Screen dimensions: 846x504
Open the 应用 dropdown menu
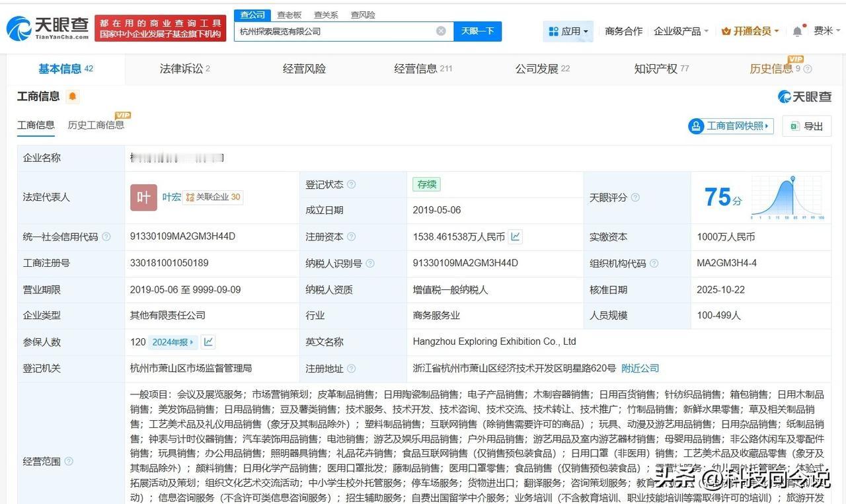[568, 31]
